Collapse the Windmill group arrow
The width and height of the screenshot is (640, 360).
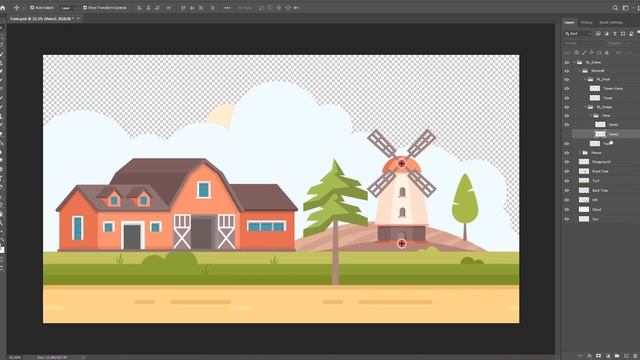pyautogui.click(x=580, y=71)
